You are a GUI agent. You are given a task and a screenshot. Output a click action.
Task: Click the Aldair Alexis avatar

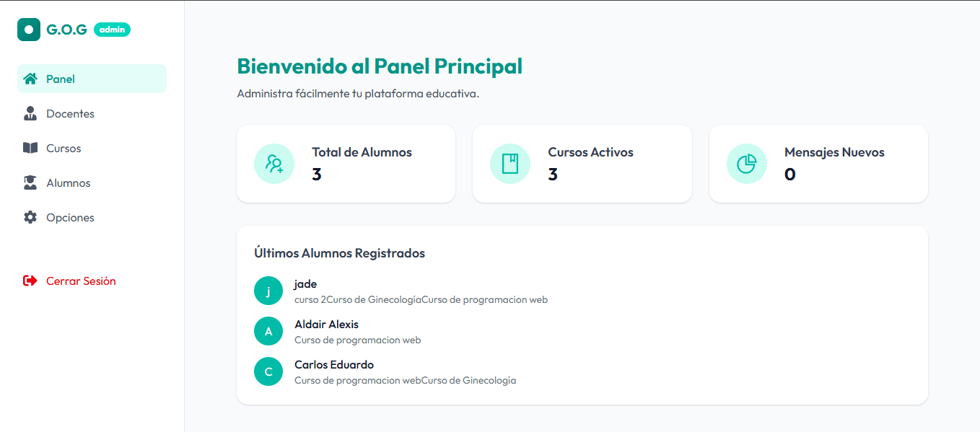tap(268, 331)
